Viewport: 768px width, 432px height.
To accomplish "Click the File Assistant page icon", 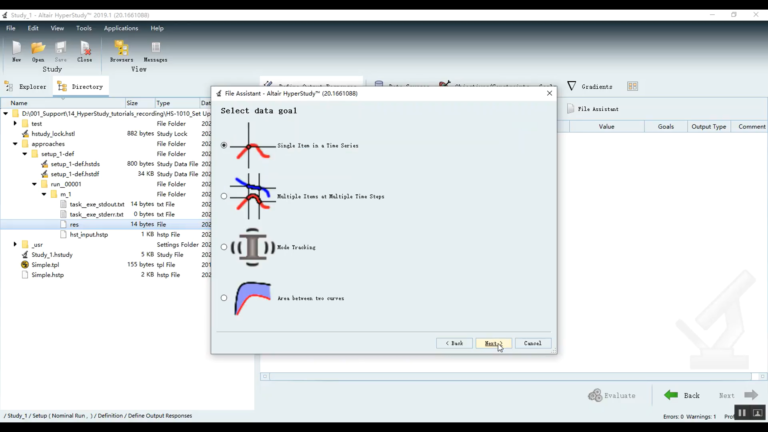I will [x=570, y=109].
